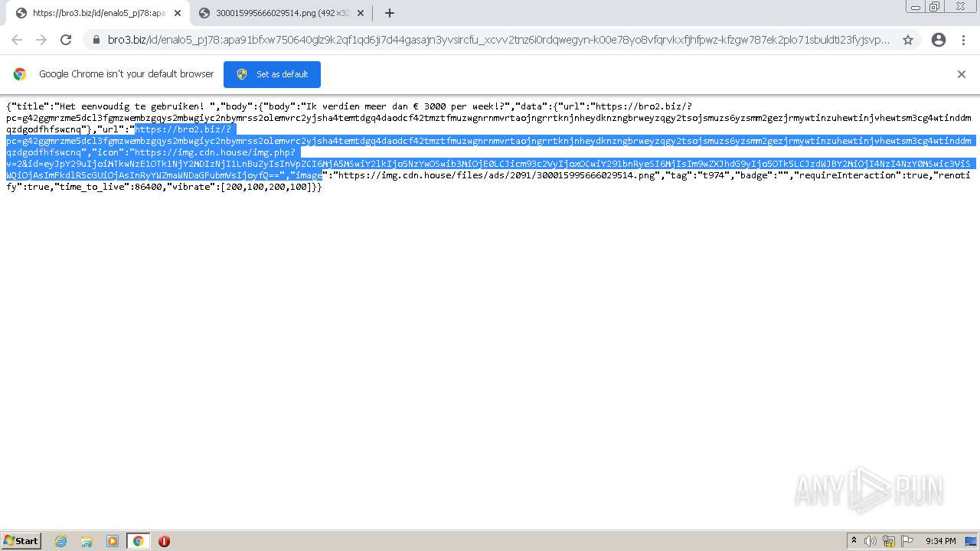Close the bro3.biz tab
This screenshot has height=551, width=980.
tap(177, 13)
